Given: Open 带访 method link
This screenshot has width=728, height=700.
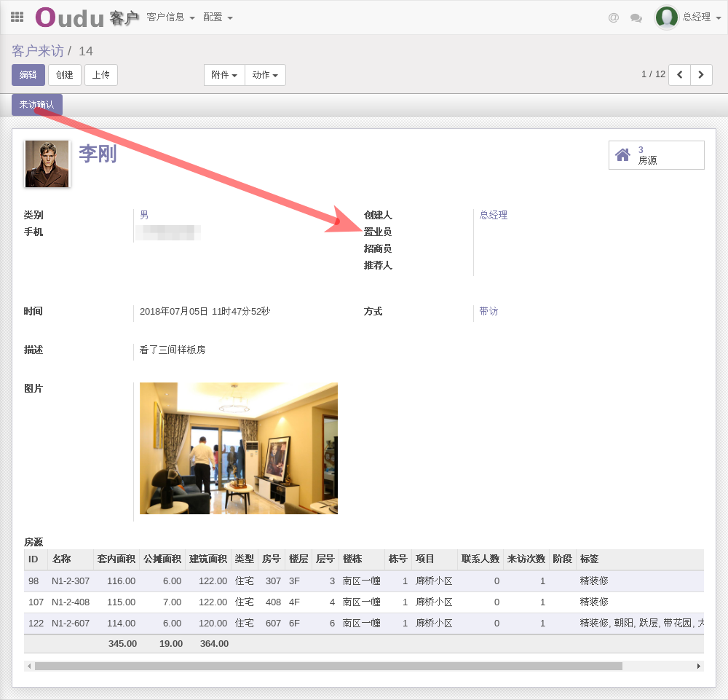Looking at the screenshot, I should coord(488,311).
